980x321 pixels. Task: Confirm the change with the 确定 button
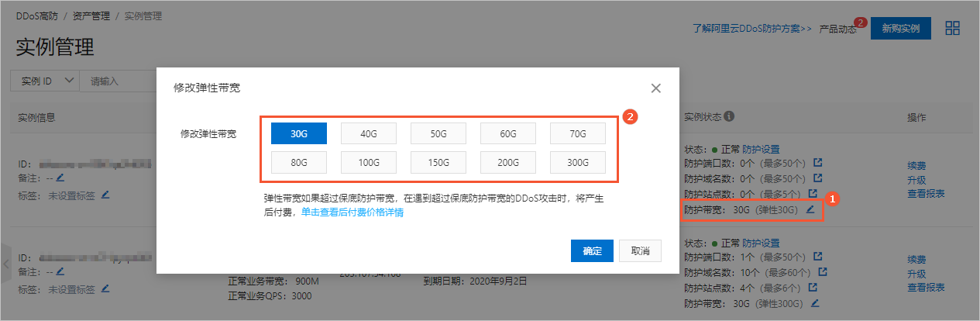592,251
